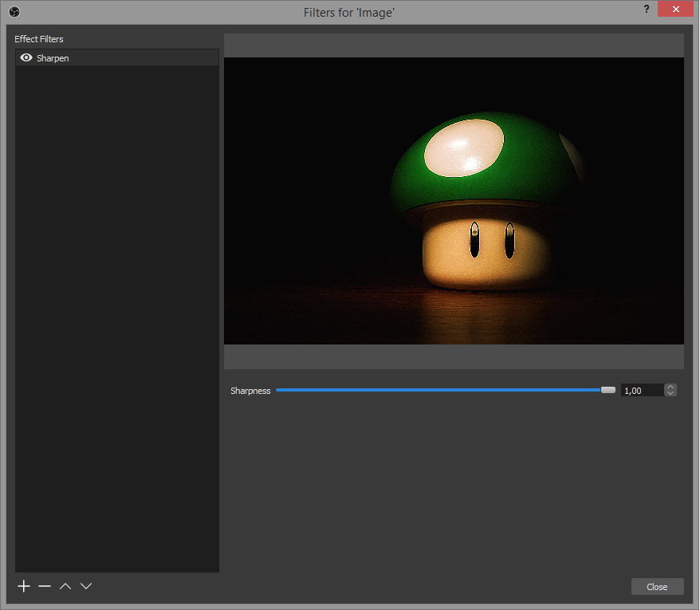
Task: Click the Sharpness slider handle
Action: click(608, 391)
